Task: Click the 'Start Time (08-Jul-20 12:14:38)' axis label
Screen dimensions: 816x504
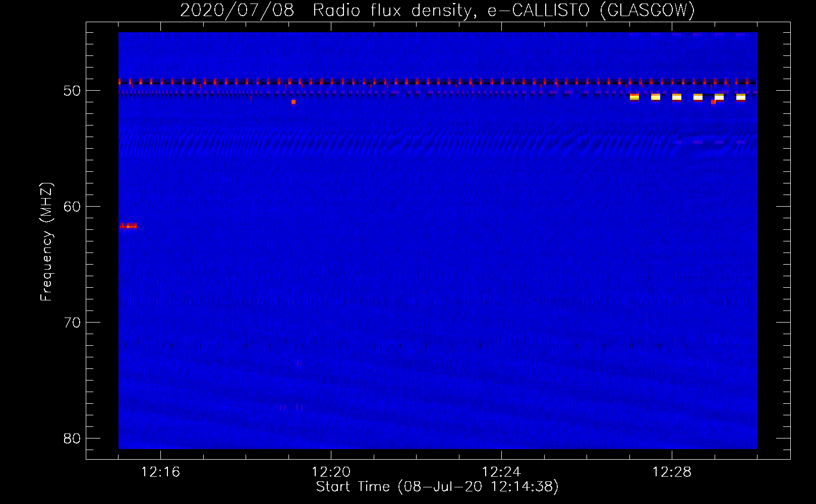Action: [x=437, y=487]
